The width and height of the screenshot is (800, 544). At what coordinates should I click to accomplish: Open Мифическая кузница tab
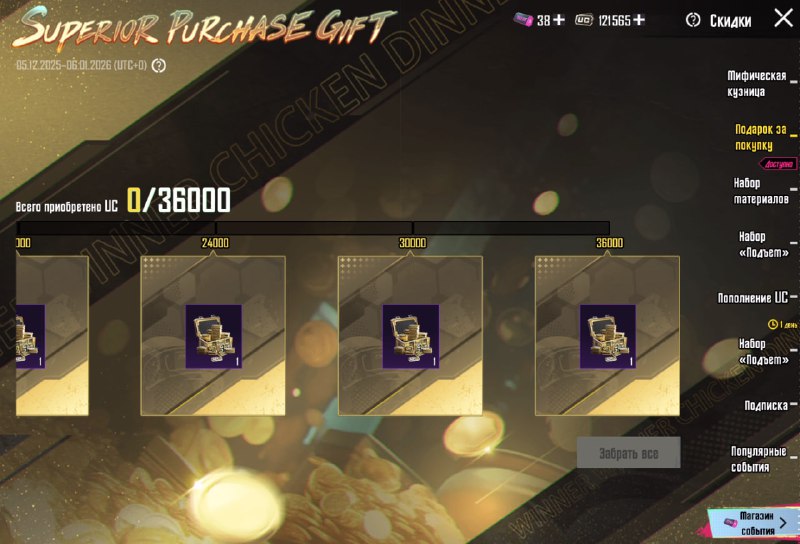pos(757,84)
